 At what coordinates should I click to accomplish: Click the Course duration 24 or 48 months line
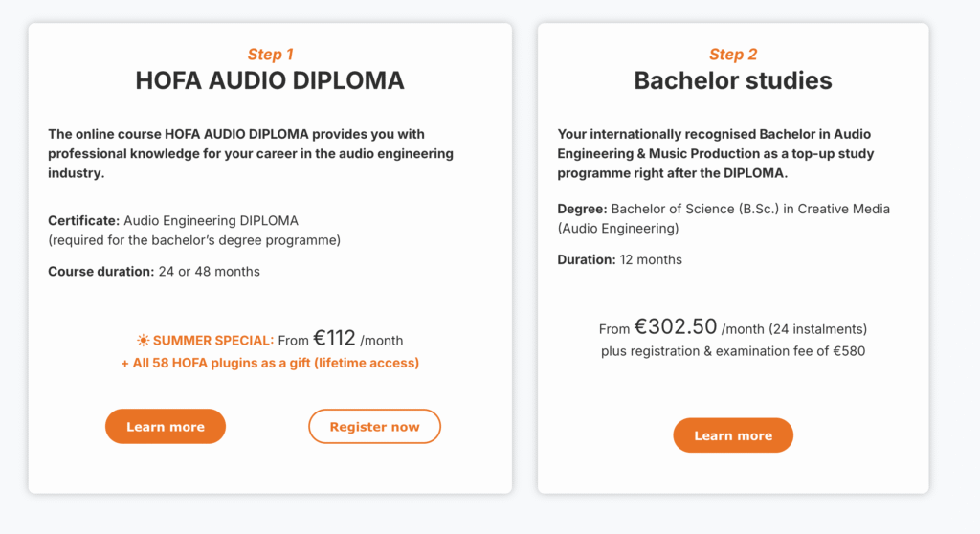click(x=154, y=271)
